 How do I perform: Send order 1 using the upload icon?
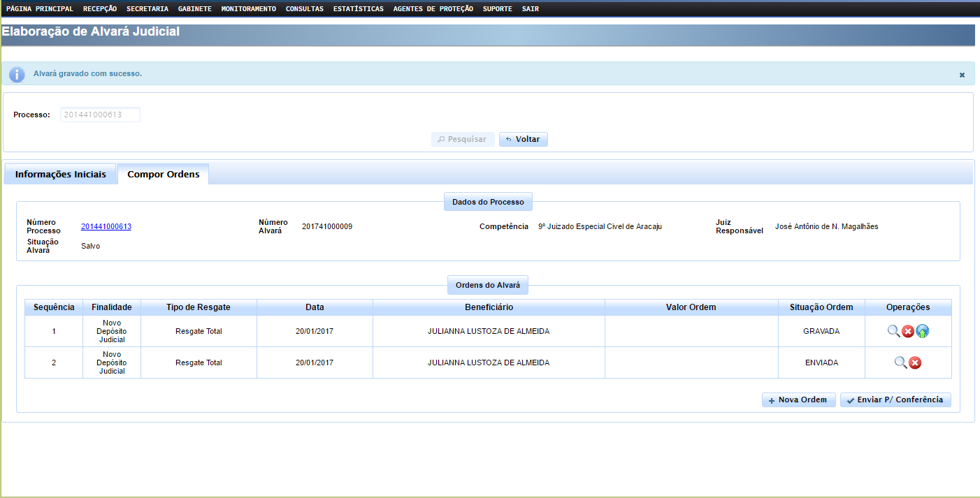click(922, 331)
